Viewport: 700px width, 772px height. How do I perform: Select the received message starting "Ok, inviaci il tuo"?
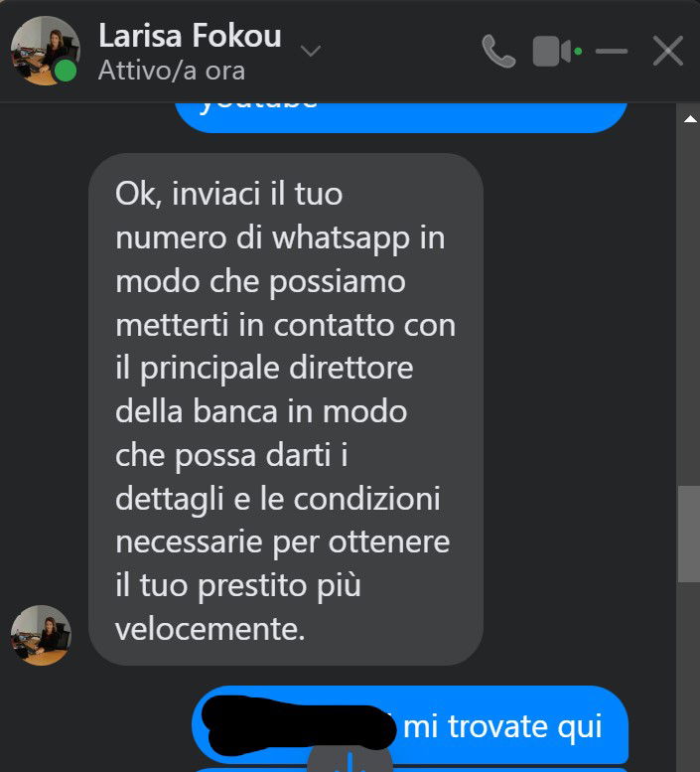[x=286, y=409]
